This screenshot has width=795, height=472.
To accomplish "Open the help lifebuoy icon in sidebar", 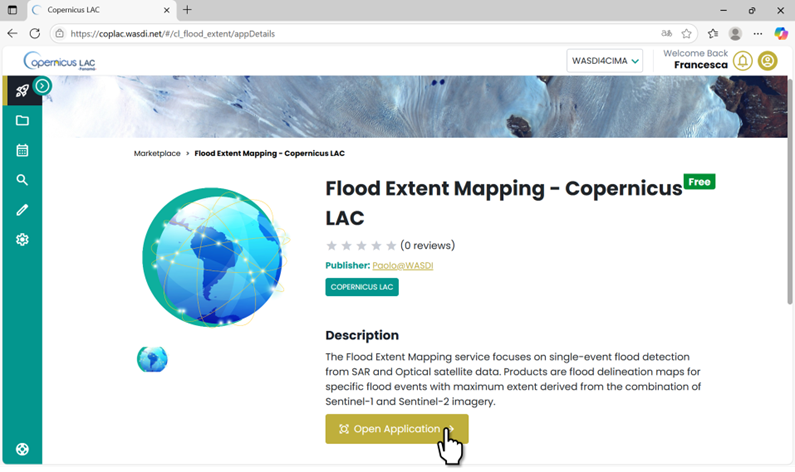I will tap(22, 449).
